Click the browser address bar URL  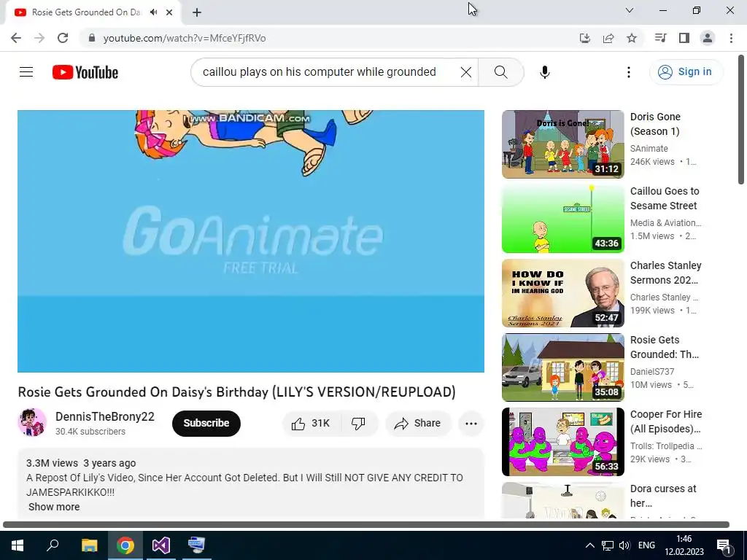[185, 38]
